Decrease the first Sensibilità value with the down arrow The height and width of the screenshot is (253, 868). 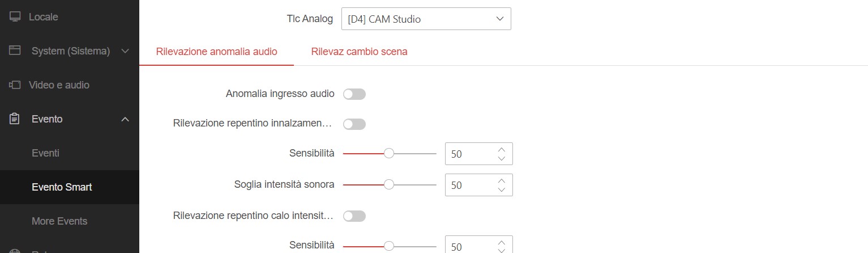(x=501, y=159)
